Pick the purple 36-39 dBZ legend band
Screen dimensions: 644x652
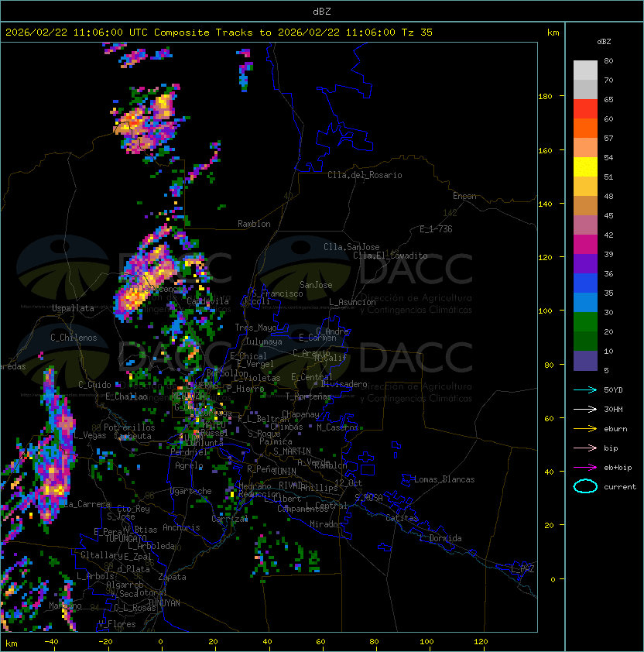pos(585,263)
